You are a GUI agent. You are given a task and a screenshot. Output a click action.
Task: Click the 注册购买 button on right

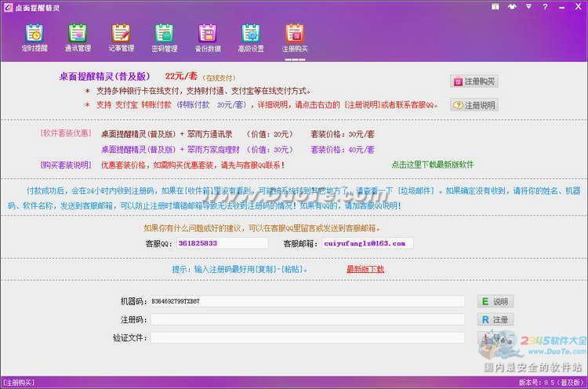click(x=474, y=81)
